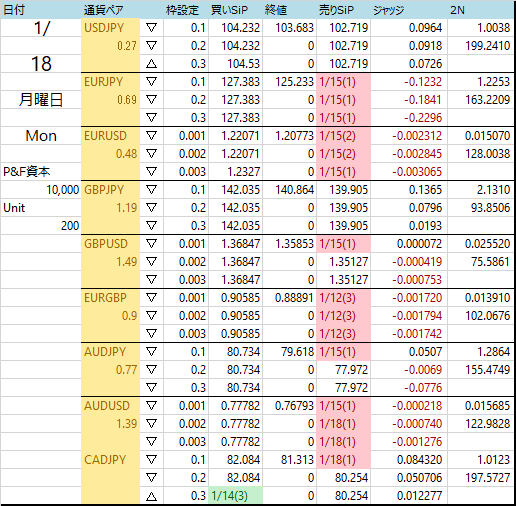Click the triangle in the row with judge -0.2296
Image resolution: width=516 pixels, height=506 pixels.
tap(151, 118)
